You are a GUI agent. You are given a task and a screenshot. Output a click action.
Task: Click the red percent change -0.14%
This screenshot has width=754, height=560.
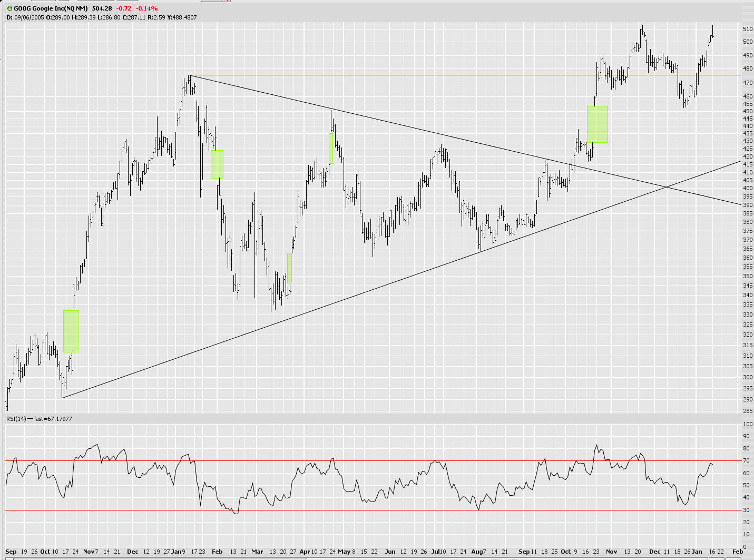[146, 8]
